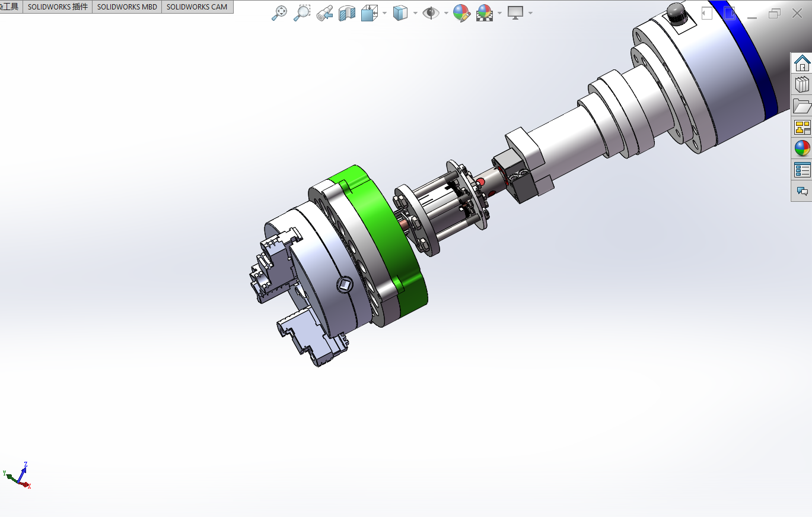Pick the square key socket on the chuck
812x517 pixels.
click(345, 286)
